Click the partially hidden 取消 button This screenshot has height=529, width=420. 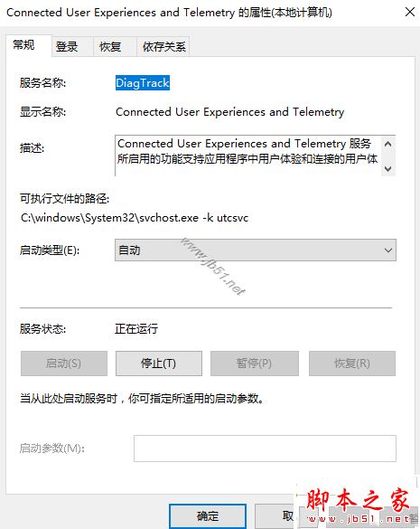(x=275, y=516)
